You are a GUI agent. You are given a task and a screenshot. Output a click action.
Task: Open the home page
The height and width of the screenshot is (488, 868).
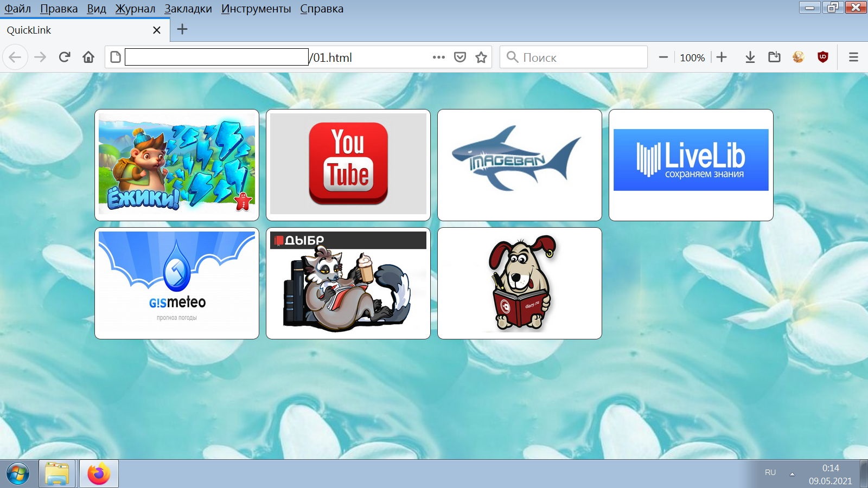88,57
